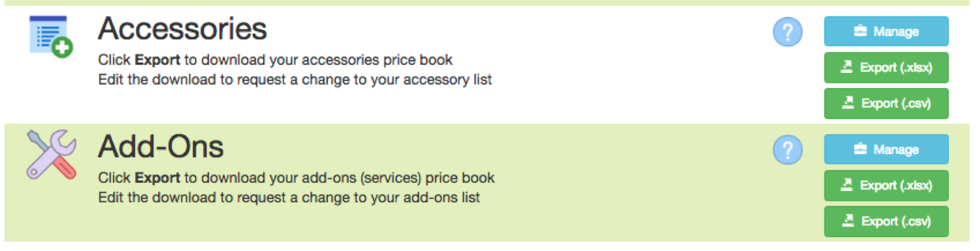The image size is (980, 251).
Task: Export Accessories price book as csv
Action: [x=886, y=104]
